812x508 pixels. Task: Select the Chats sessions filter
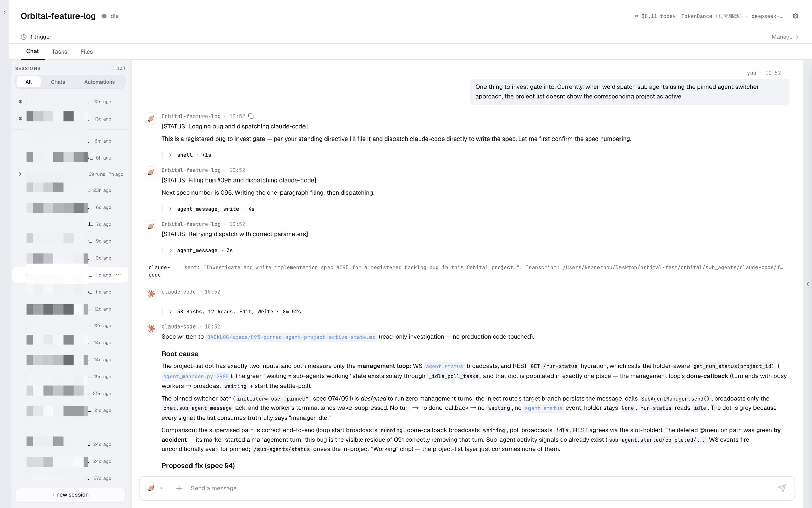(x=58, y=82)
